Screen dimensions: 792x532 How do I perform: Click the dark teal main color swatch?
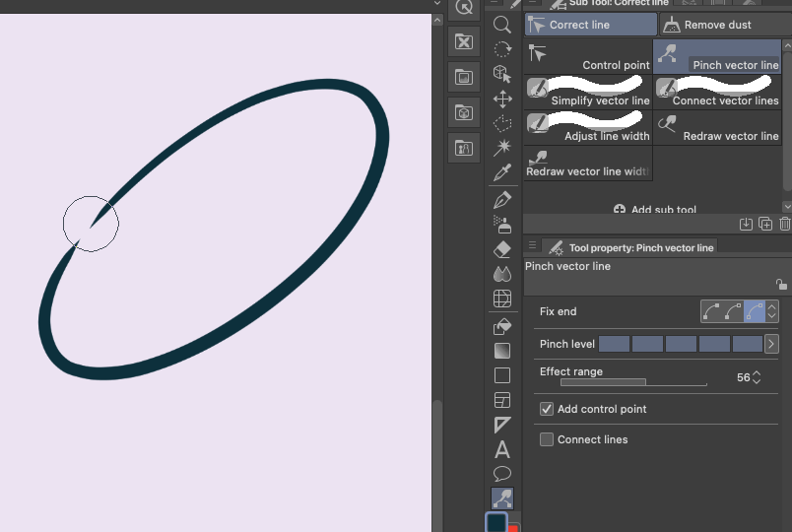(496, 522)
